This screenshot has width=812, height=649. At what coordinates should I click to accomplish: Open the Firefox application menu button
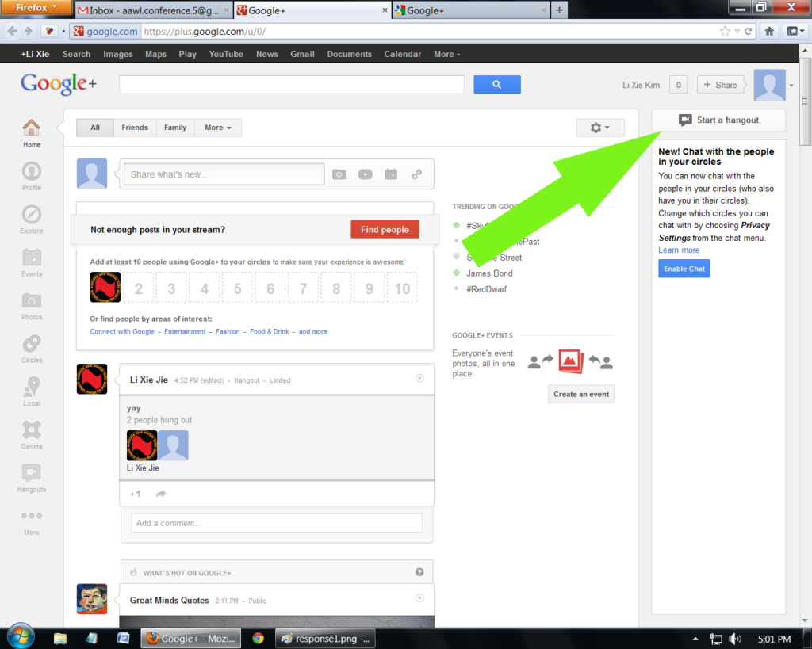pos(35,7)
